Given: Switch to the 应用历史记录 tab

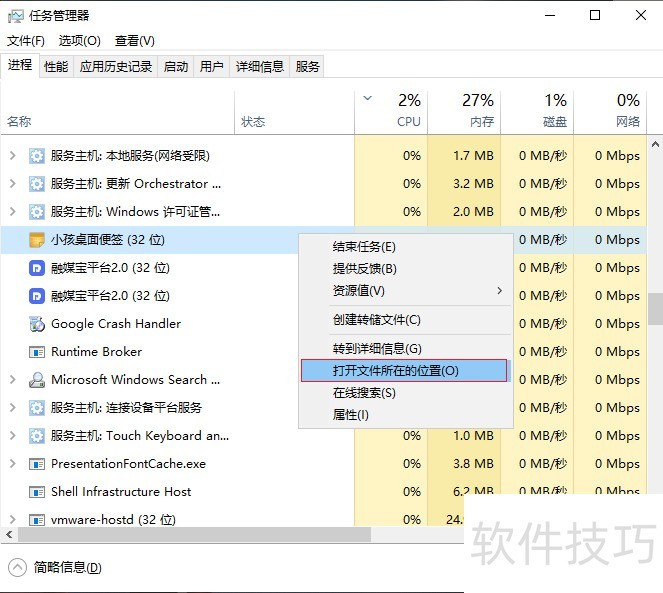Looking at the screenshot, I should tap(115, 66).
